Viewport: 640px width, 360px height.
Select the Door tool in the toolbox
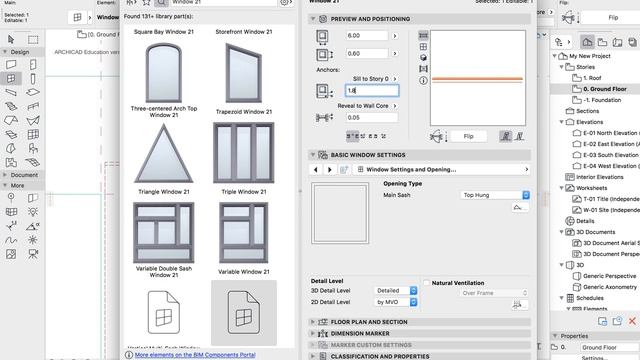point(33,64)
